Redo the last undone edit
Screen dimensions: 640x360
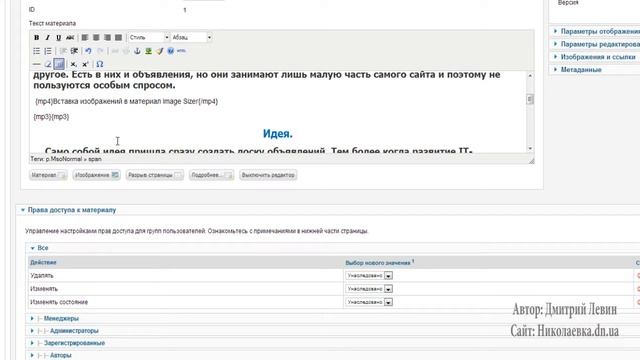(x=100, y=51)
